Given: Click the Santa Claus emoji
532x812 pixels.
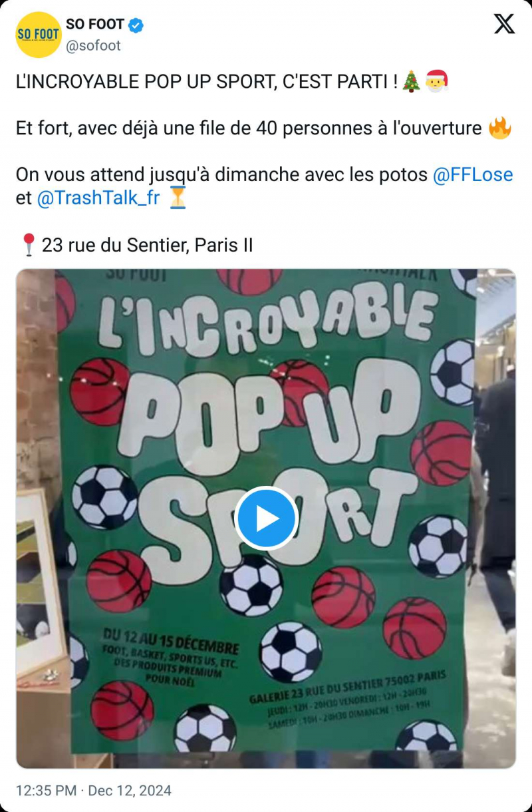Looking at the screenshot, I should click(x=436, y=83).
